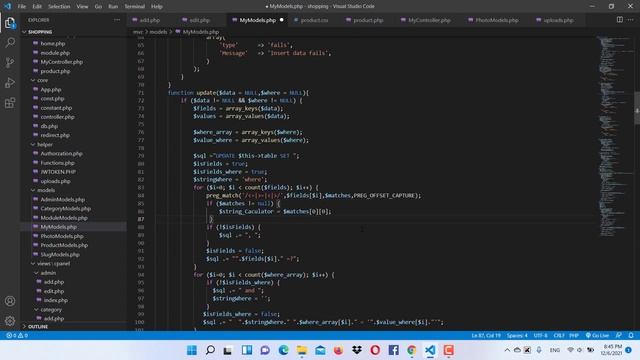Open Facebook app from taskbar
This screenshot has width=640, height=360.
pyautogui.click(x=393, y=350)
